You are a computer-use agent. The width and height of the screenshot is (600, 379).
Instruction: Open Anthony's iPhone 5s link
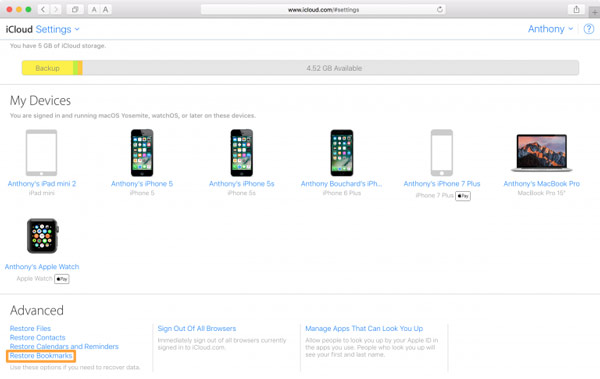[x=241, y=184]
